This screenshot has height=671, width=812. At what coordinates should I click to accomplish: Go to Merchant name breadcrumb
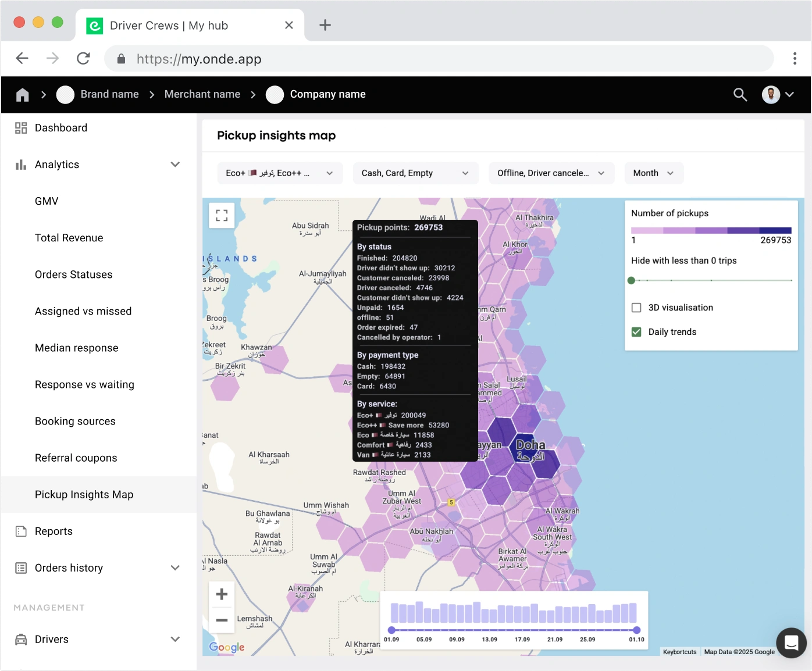pos(202,94)
